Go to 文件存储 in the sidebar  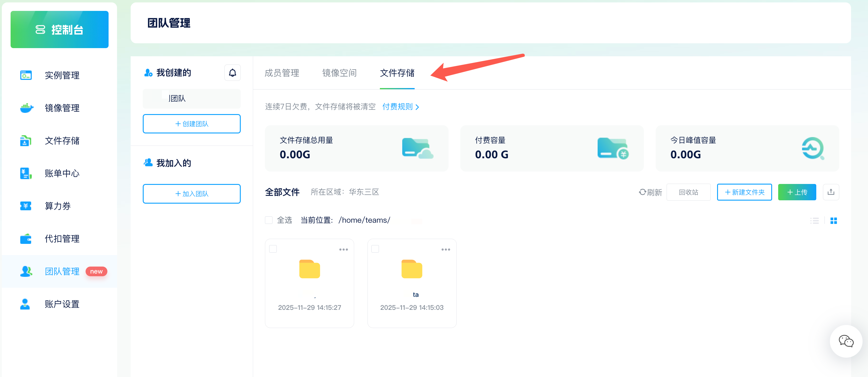63,141
